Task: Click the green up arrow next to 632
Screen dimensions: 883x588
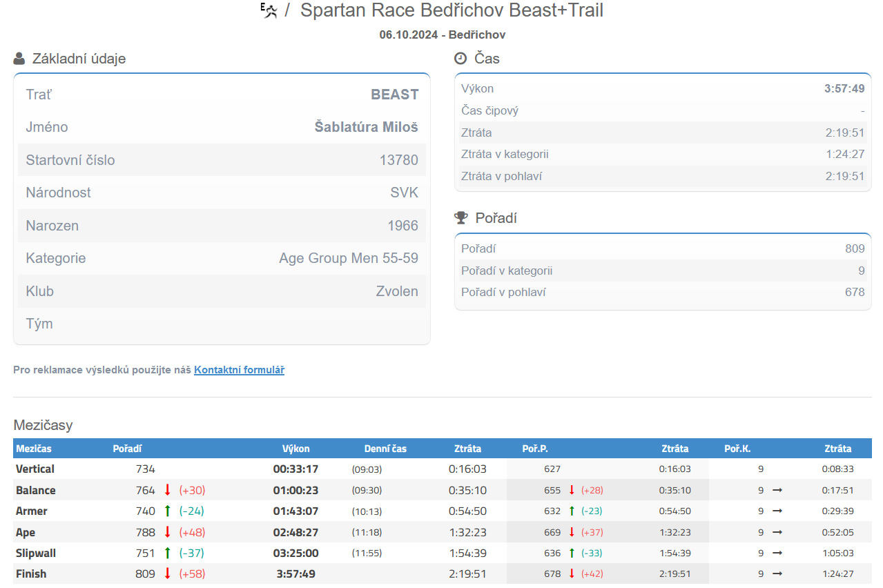Action: click(x=572, y=511)
